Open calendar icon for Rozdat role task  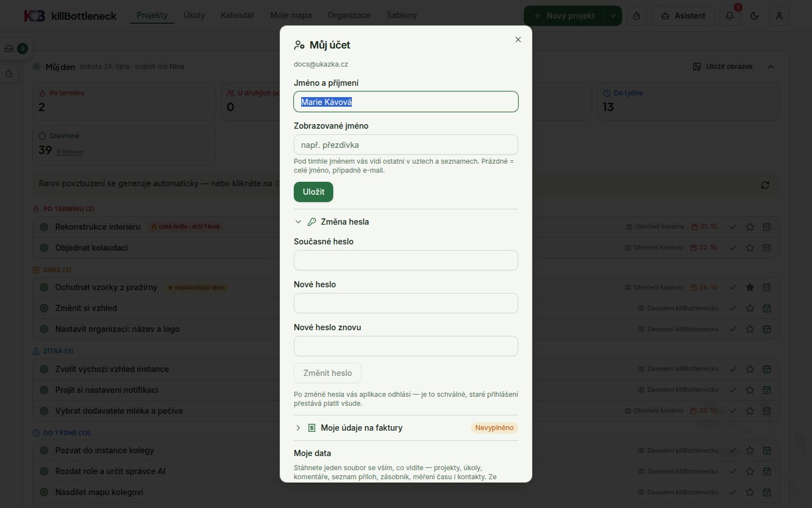click(x=767, y=471)
